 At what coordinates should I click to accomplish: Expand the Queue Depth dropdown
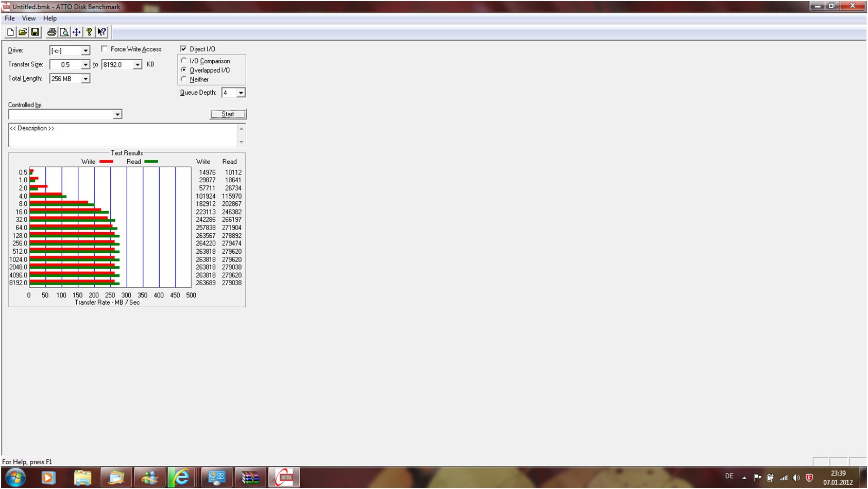(x=241, y=93)
